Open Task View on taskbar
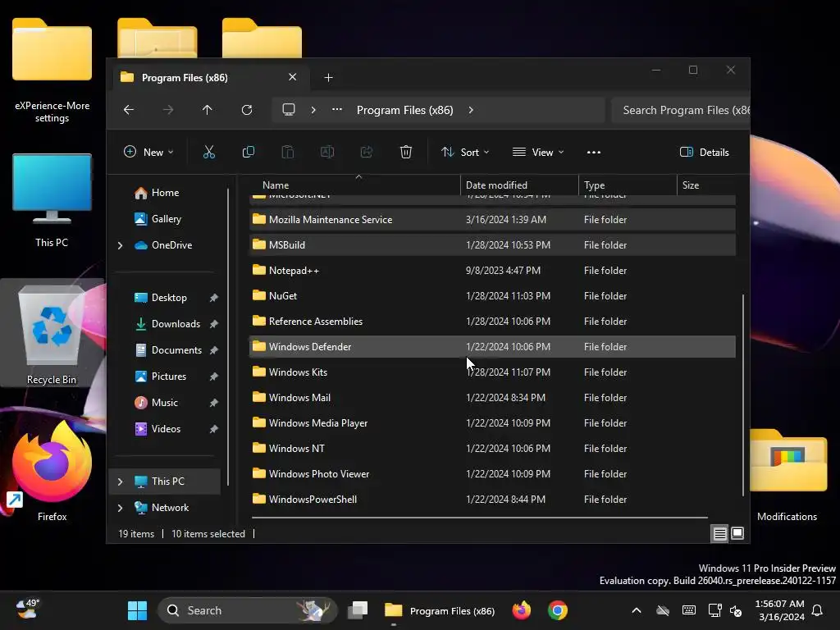 click(x=358, y=610)
